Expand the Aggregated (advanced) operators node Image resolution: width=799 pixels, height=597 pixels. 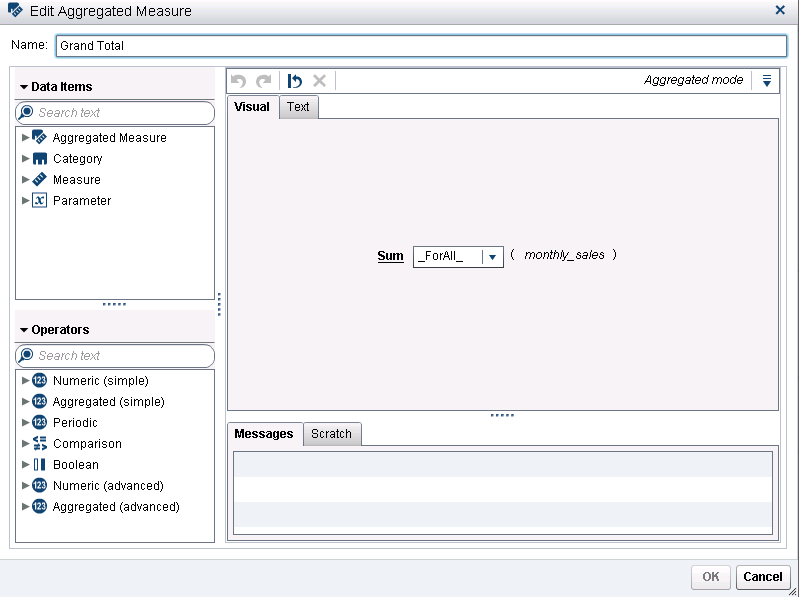(25, 506)
